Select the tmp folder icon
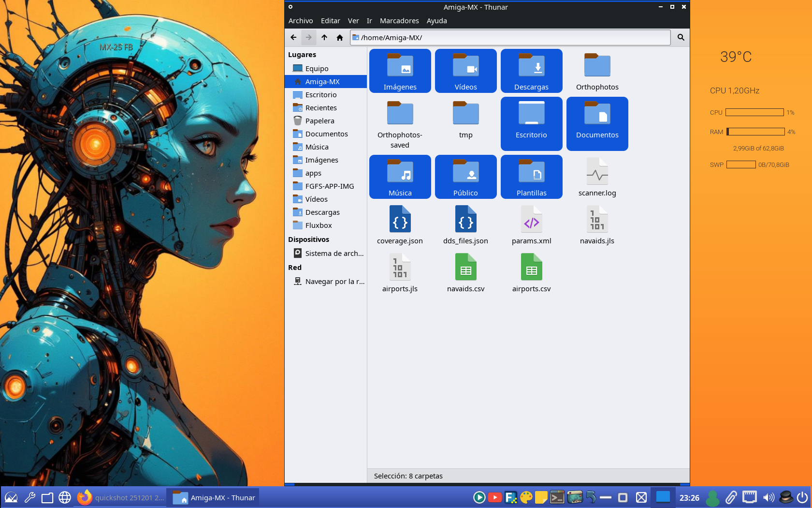 [466, 114]
